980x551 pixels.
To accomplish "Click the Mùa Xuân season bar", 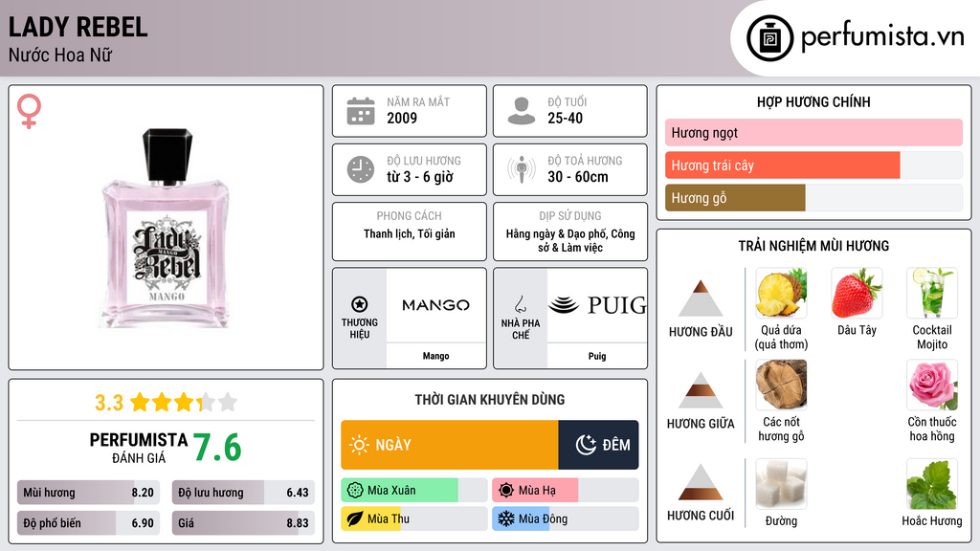I will tap(414, 491).
